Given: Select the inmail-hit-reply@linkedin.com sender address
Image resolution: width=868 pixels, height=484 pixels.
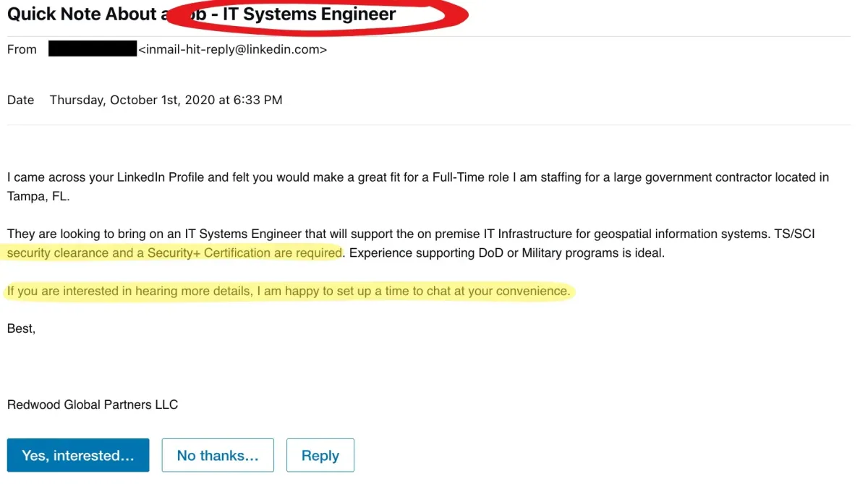Looking at the screenshot, I should point(232,50).
